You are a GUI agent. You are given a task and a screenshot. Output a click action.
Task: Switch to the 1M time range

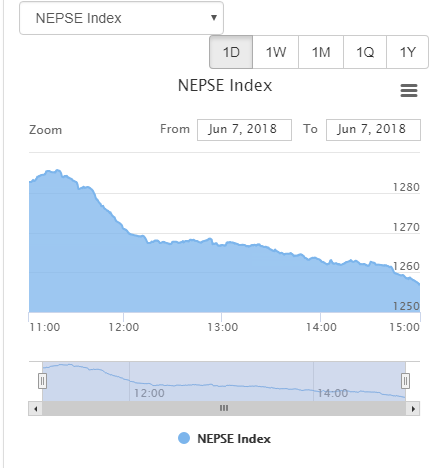[x=321, y=52]
